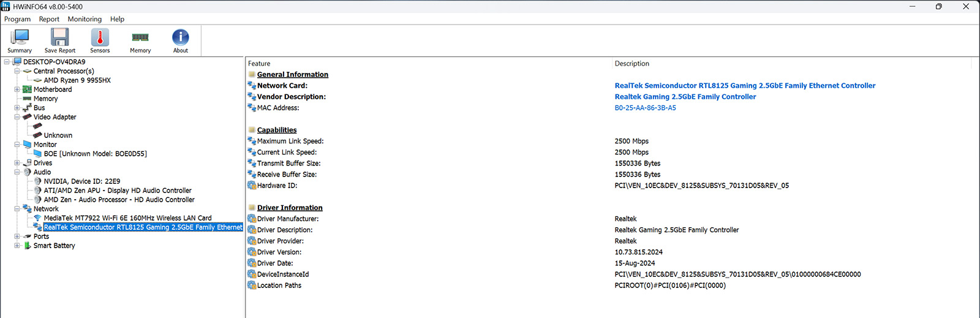The width and height of the screenshot is (980, 318).
Task: Click driver version 10.73.815.2024 value
Action: click(x=639, y=252)
